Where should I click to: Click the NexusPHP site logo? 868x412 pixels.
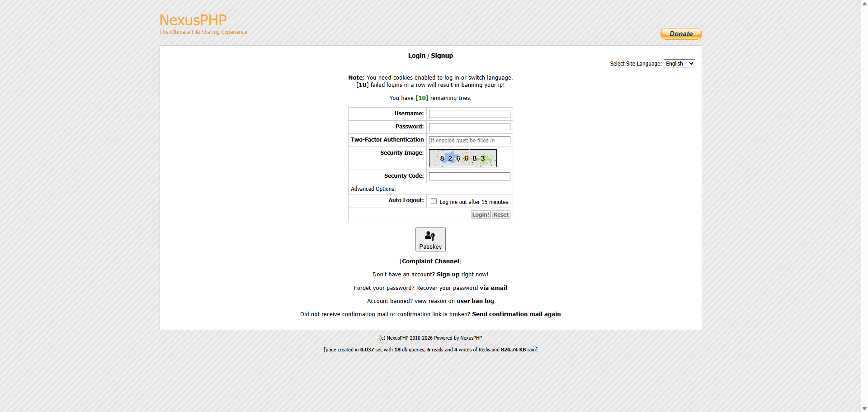coord(193,20)
